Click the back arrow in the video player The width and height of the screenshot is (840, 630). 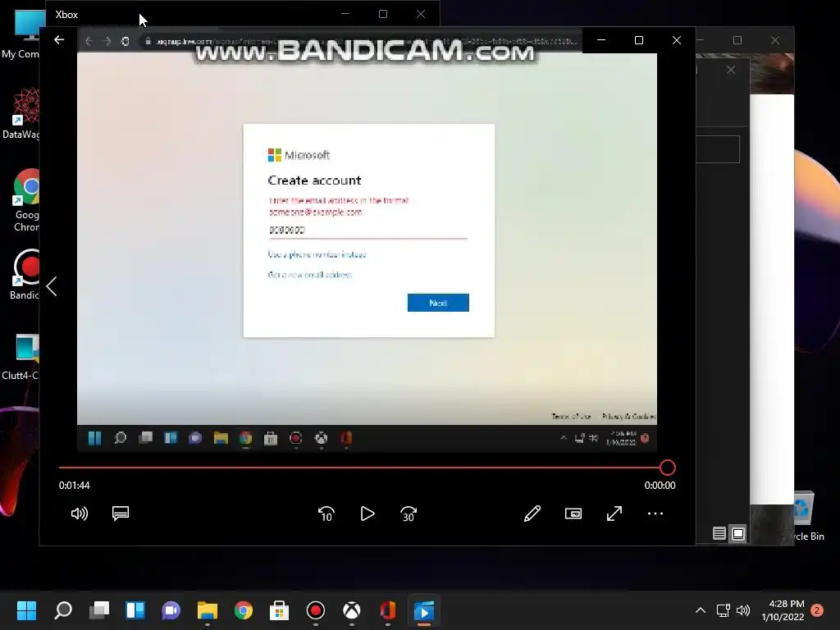(x=59, y=40)
